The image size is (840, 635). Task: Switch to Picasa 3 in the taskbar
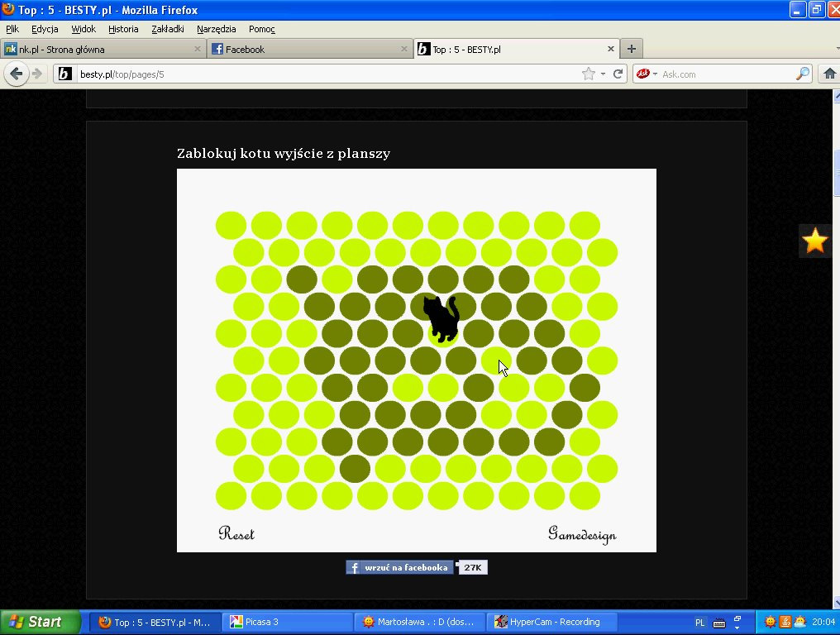287,622
